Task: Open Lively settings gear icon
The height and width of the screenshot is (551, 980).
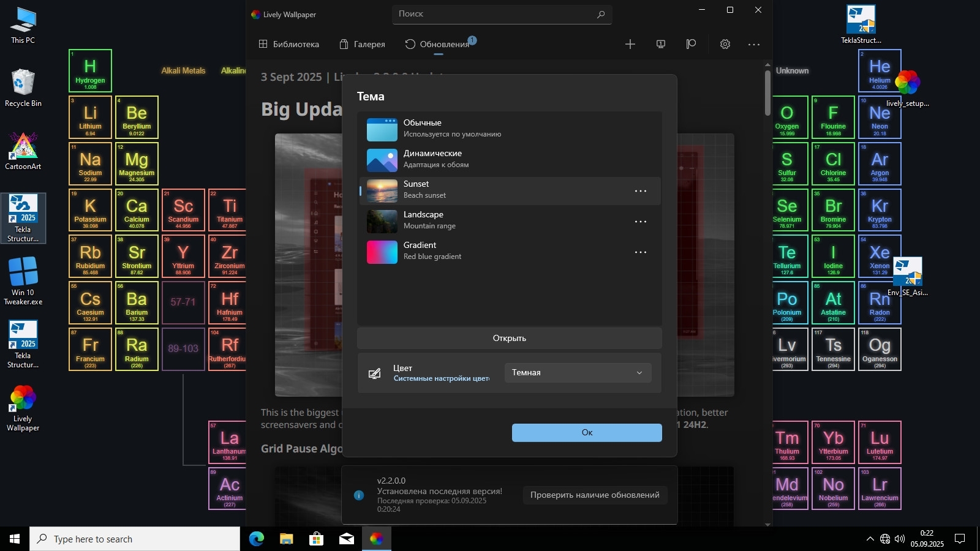Action: click(x=725, y=44)
